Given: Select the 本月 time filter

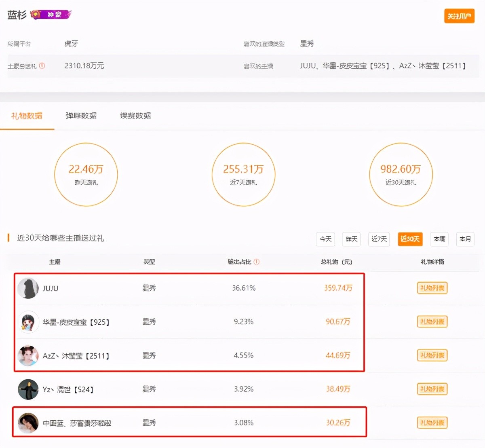Looking at the screenshot, I should 465,239.
